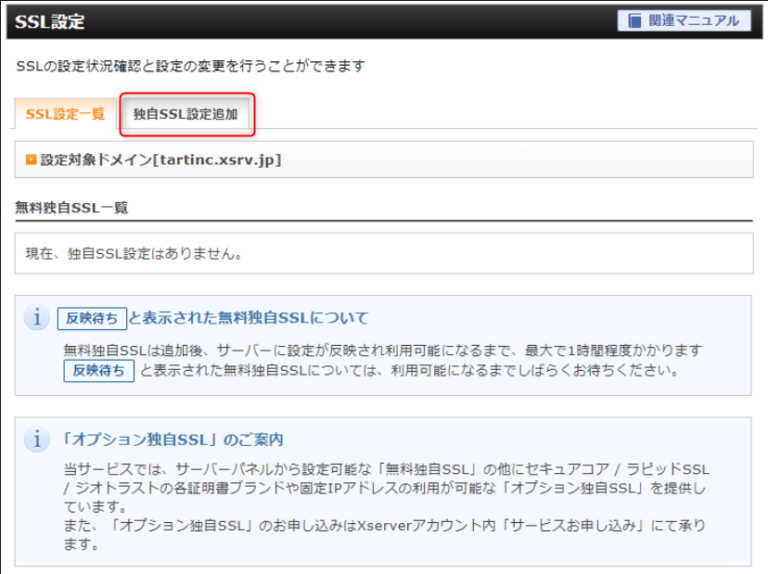Open the 独自SSL設定追加 tab
This screenshot has height=574, width=768.
pyautogui.click(x=186, y=114)
